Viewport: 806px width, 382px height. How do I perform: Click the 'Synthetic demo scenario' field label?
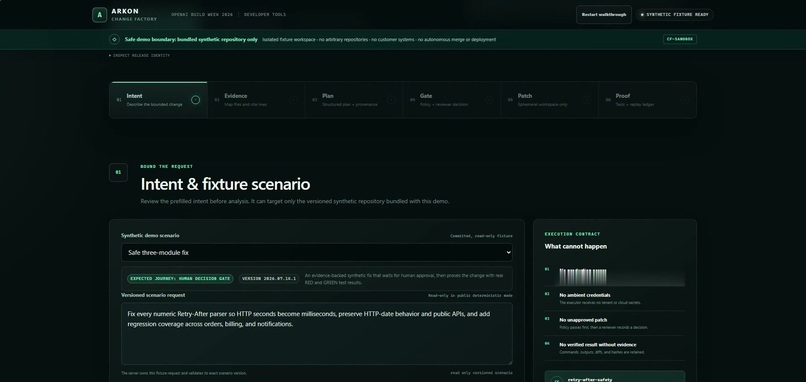150,235
